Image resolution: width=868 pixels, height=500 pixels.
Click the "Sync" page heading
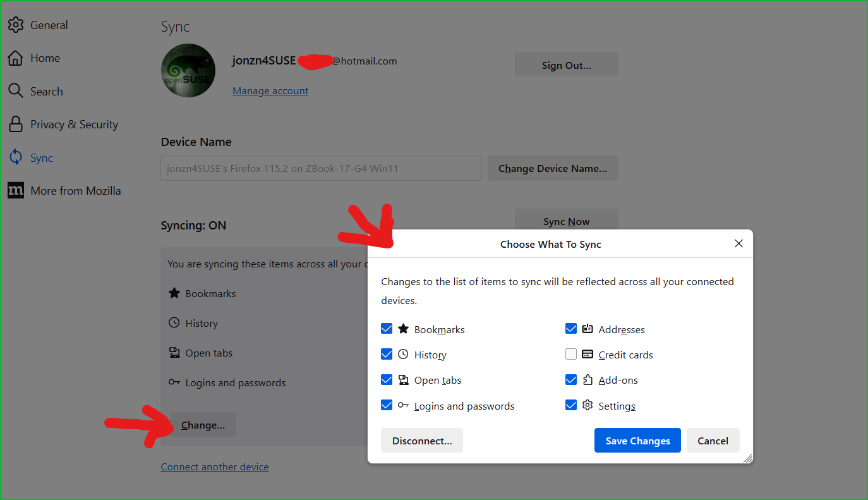click(175, 27)
